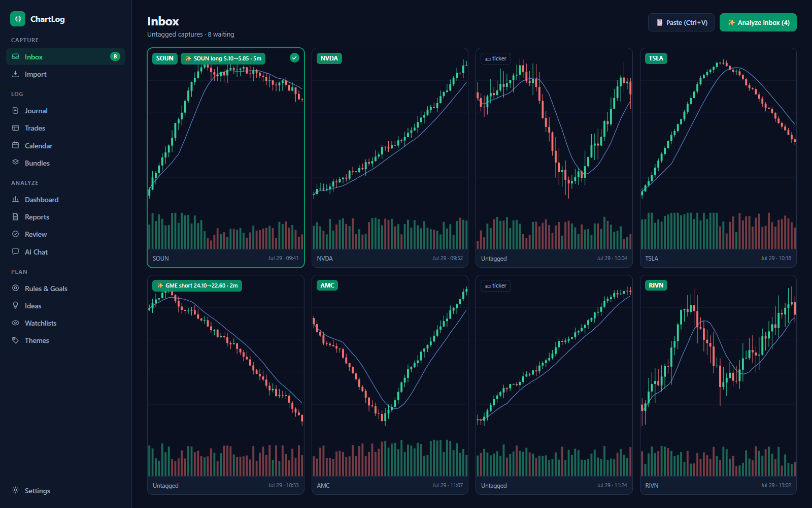Click the 'Jul 29 · 11:07' timestamp
Viewport: 812px width, 508px height.
[x=448, y=485]
